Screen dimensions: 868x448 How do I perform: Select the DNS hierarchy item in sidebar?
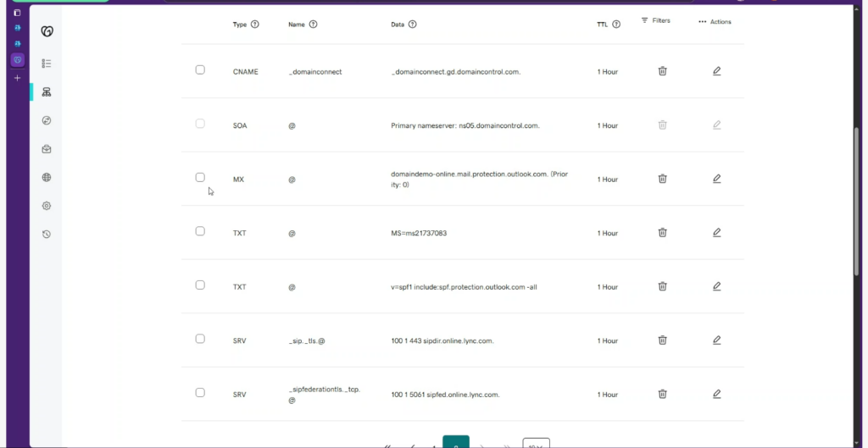point(47,91)
